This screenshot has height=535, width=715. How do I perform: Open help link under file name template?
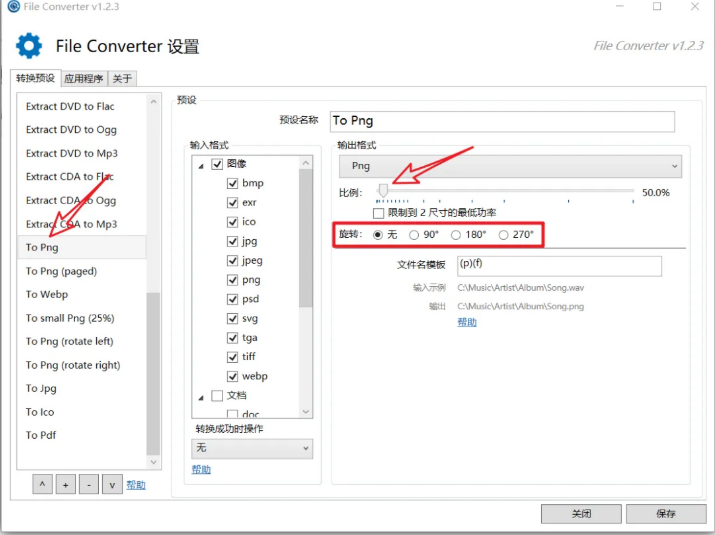pyautogui.click(x=467, y=322)
